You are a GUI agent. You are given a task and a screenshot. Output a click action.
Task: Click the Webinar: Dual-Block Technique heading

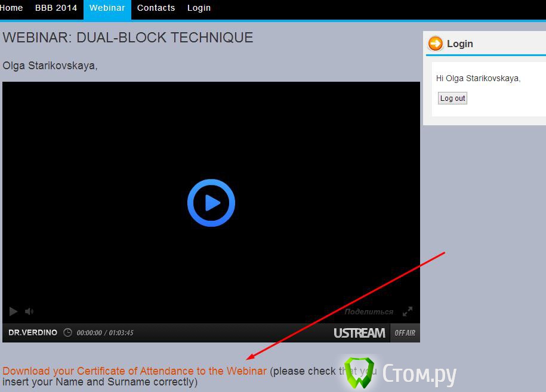128,38
